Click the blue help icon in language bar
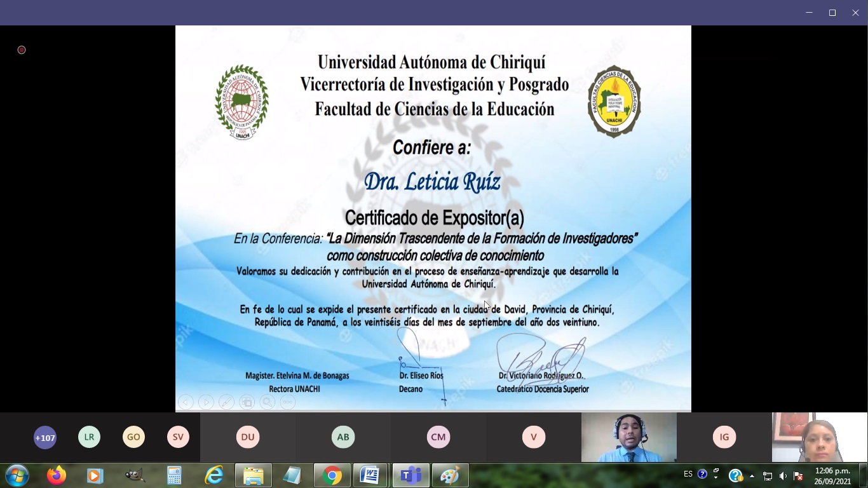Image resolution: width=868 pixels, height=488 pixels. click(702, 473)
